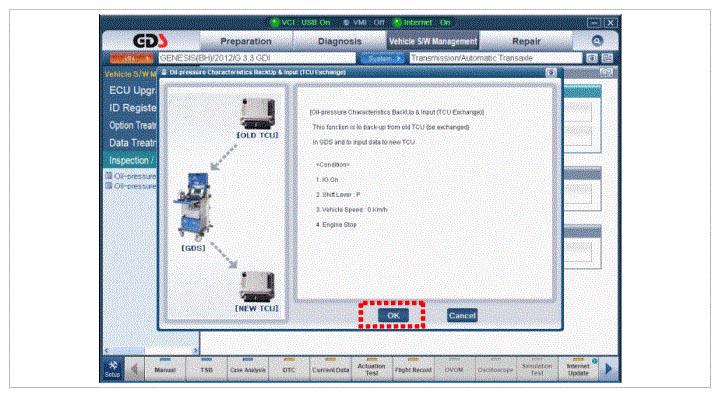Open TSB from the bottom toolbar
The width and height of the screenshot is (720, 397).
pyautogui.click(x=207, y=369)
